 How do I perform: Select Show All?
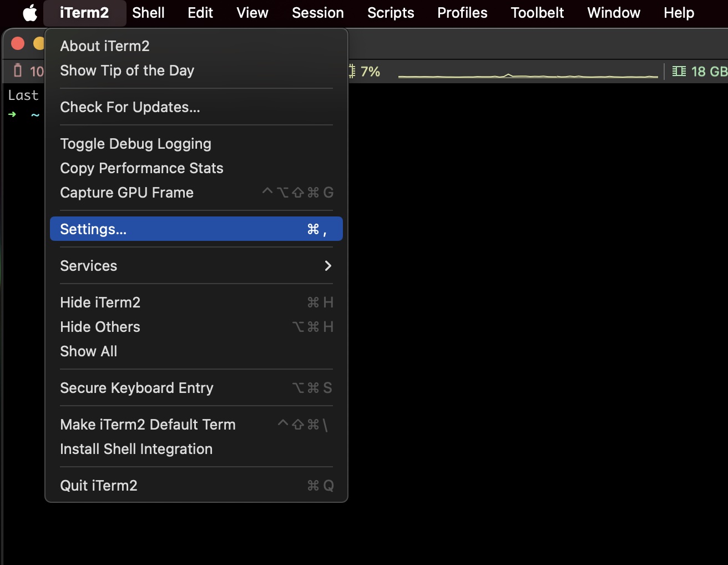[196, 351]
